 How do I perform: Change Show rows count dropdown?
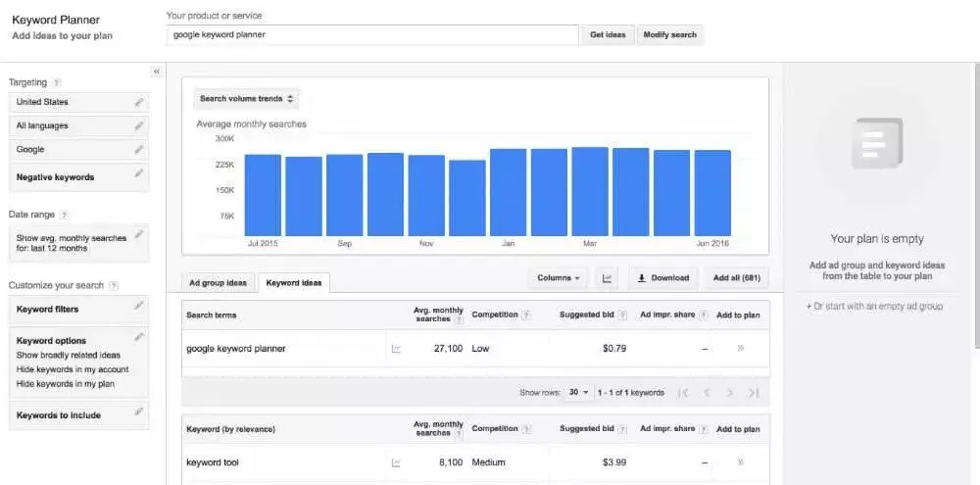coord(579,393)
